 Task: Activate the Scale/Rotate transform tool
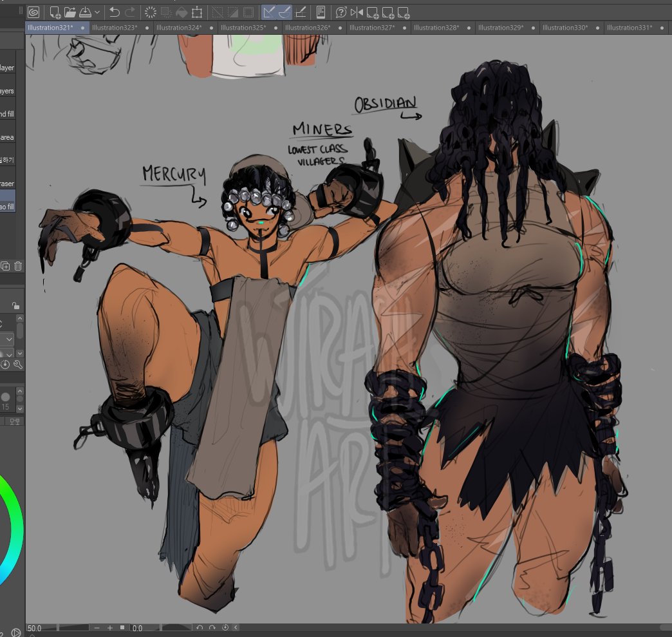[197, 12]
